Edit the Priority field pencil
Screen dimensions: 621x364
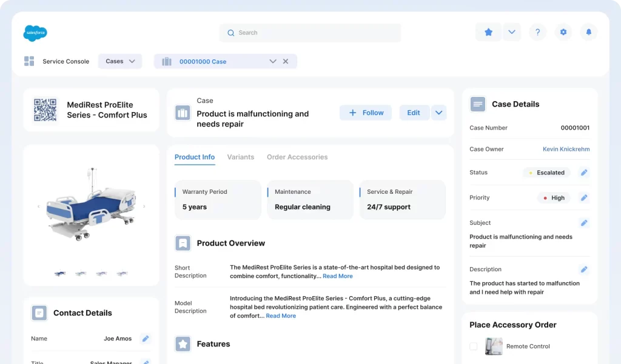(584, 197)
